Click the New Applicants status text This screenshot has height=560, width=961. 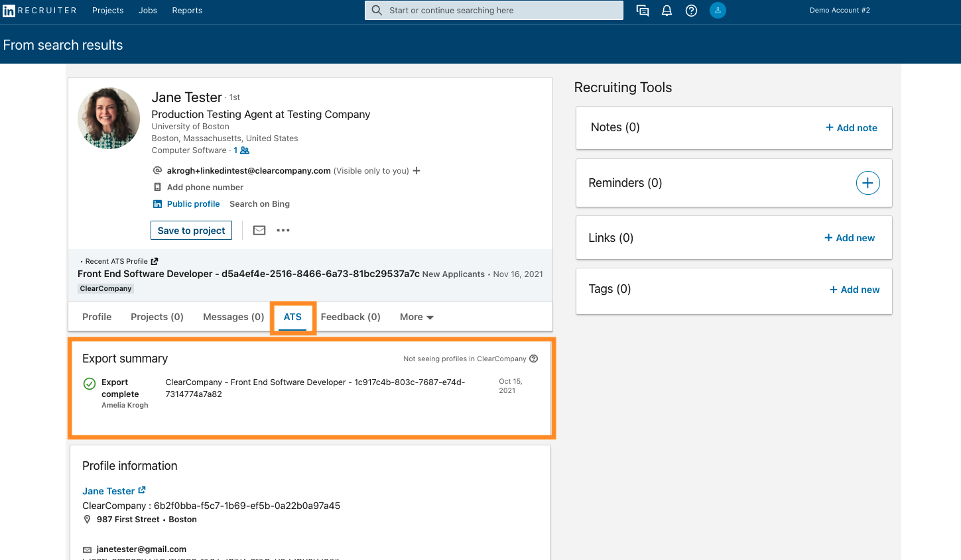454,274
